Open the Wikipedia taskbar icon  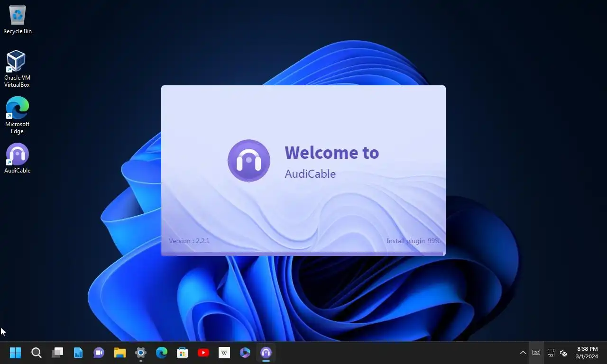[224, 353]
